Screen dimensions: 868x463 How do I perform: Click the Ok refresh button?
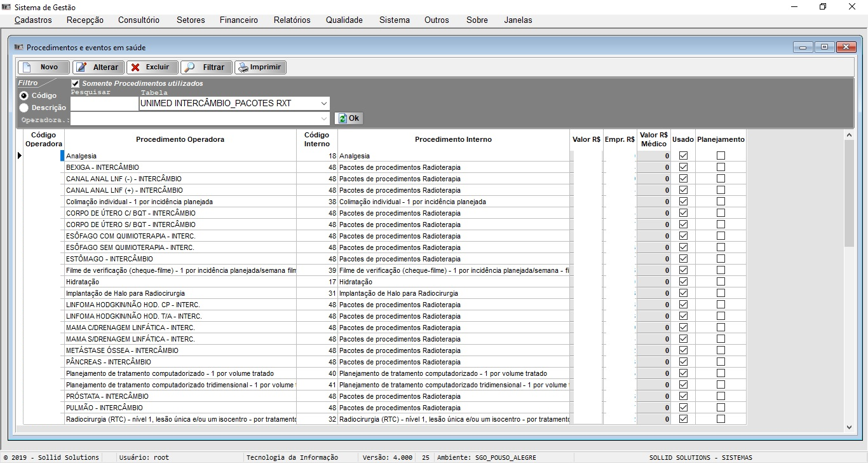pyautogui.click(x=349, y=118)
